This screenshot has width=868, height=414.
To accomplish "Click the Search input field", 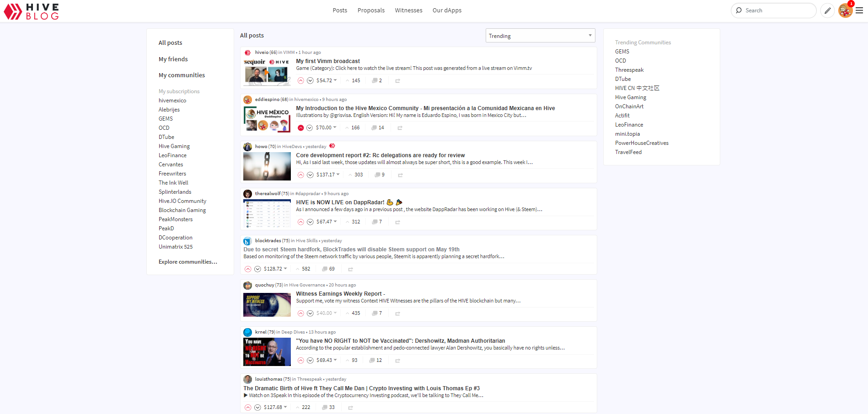I will [x=777, y=11].
